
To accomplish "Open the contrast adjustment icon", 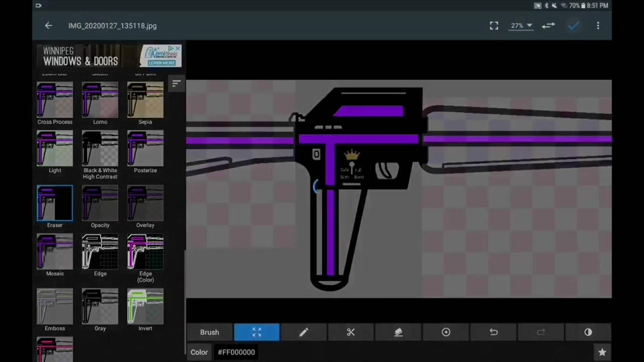I will (x=588, y=332).
